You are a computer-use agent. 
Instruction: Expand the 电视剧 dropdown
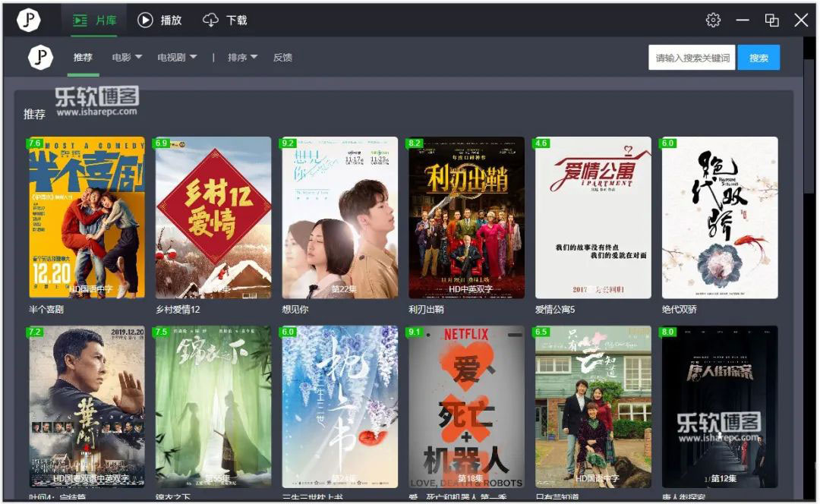click(x=177, y=58)
